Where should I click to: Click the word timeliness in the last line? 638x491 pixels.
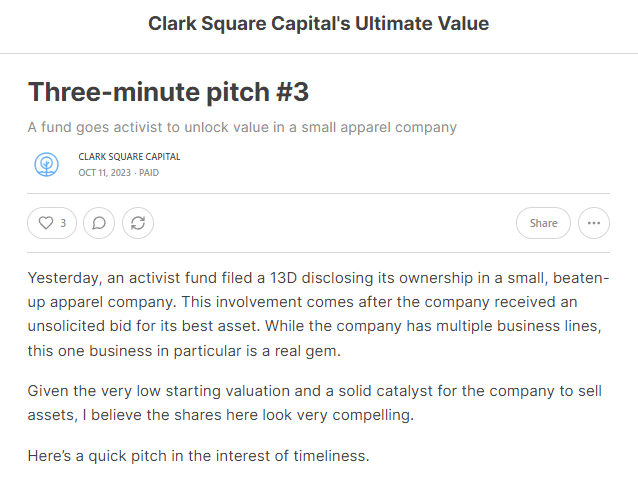click(332, 456)
